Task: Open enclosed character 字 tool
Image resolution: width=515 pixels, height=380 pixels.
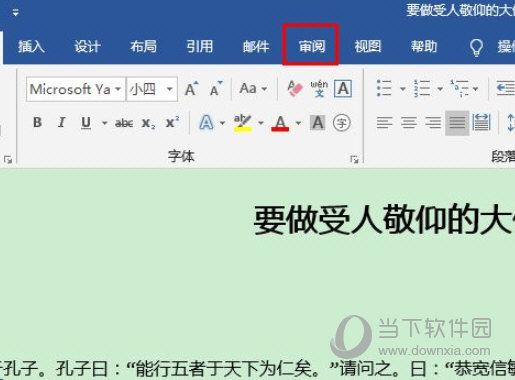Action: point(342,123)
